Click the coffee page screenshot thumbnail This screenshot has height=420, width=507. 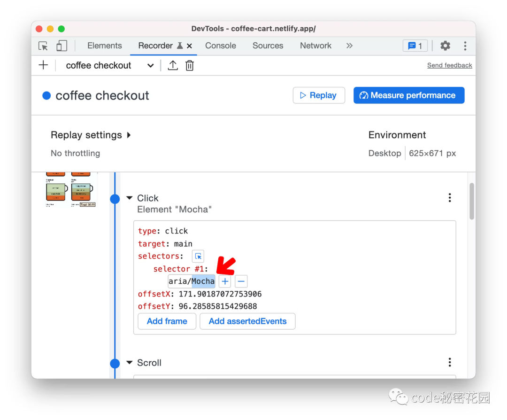(71, 190)
